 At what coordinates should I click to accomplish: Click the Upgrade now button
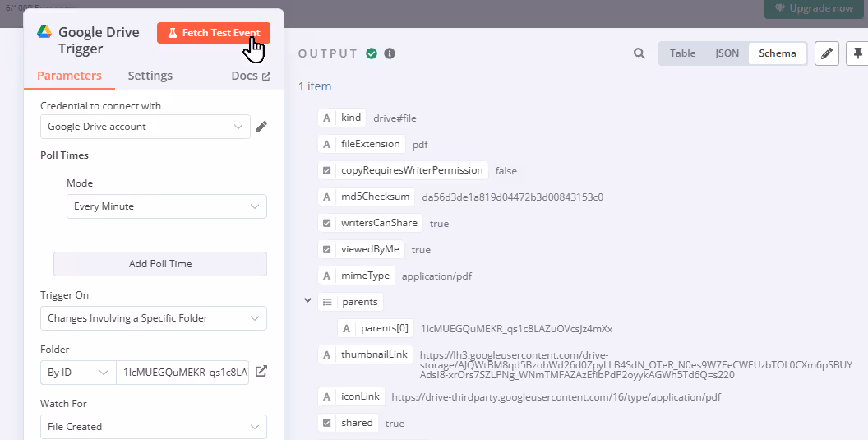click(x=815, y=8)
